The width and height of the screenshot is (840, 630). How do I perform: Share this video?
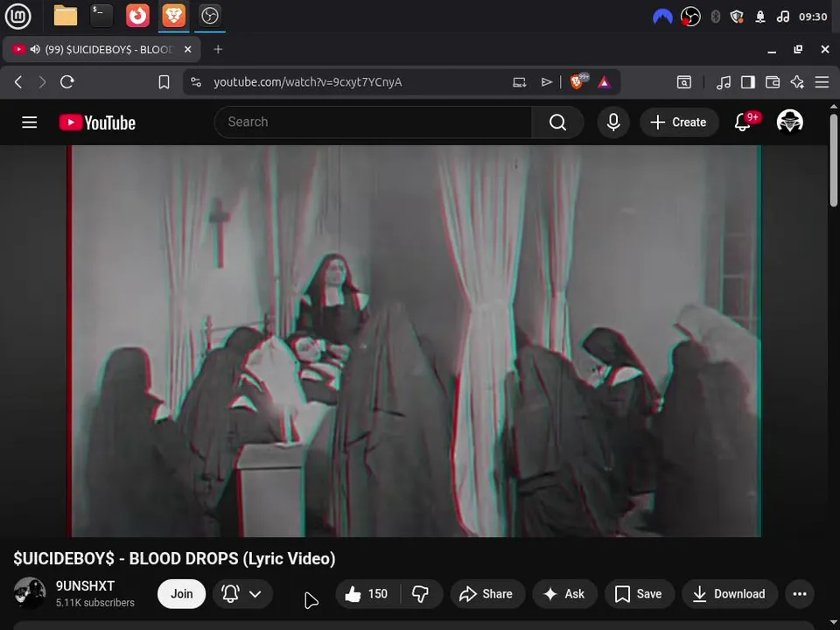coord(487,593)
